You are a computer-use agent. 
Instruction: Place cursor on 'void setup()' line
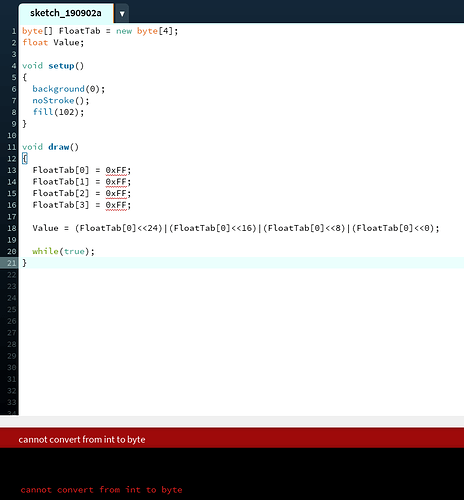click(53, 66)
